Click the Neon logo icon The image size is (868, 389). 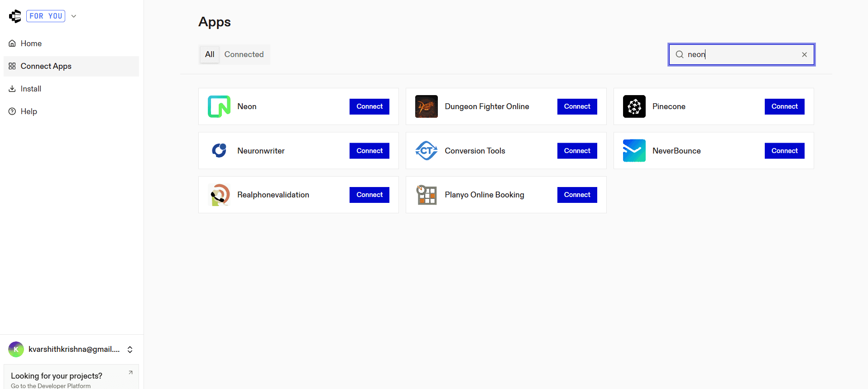pyautogui.click(x=219, y=106)
